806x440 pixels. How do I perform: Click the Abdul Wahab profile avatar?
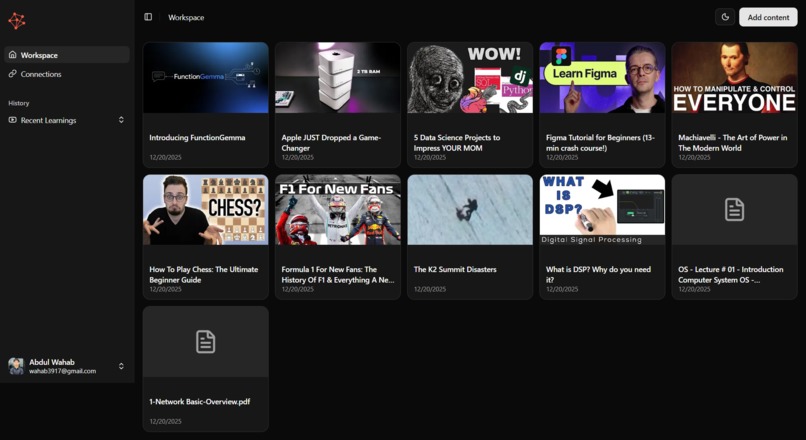16,366
